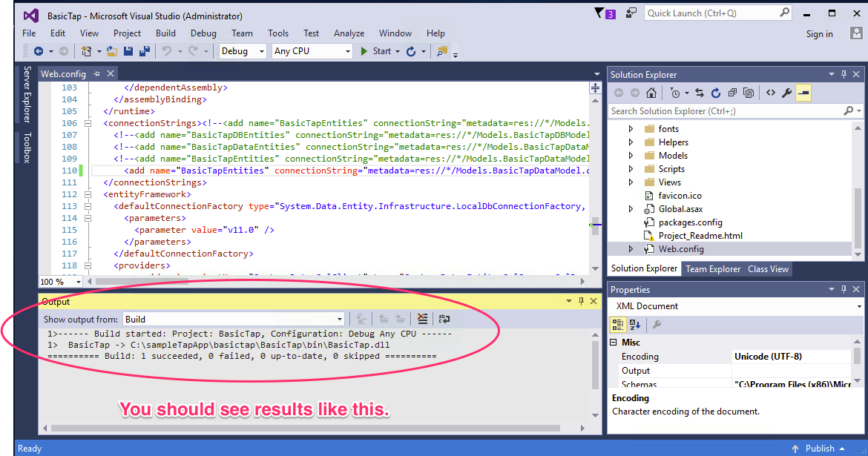Refresh the Solution Explorer
This screenshot has width=868, height=456.
[x=716, y=93]
